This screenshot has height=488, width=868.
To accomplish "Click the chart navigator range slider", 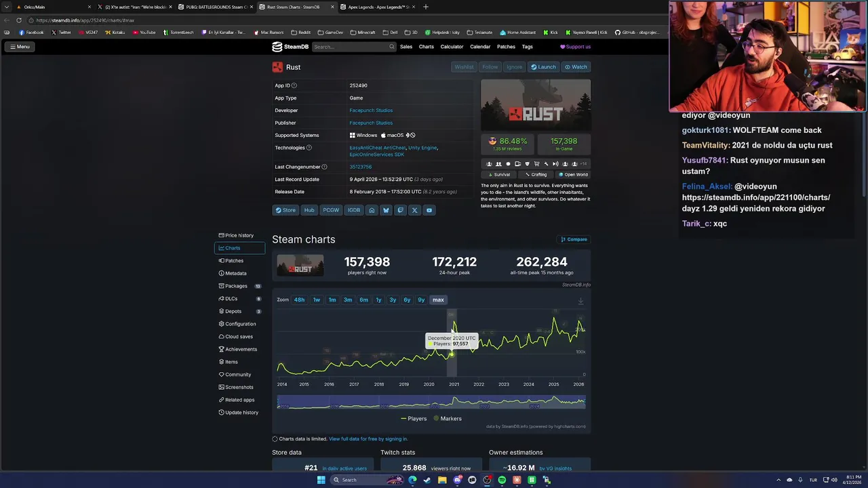I will click(431, 403).
